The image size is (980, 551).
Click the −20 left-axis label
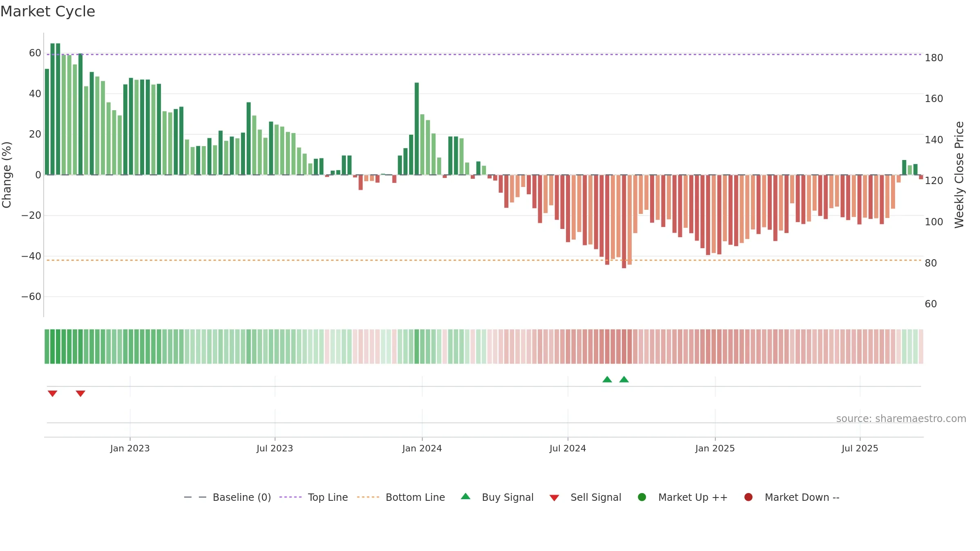click(x=31, y=216)
